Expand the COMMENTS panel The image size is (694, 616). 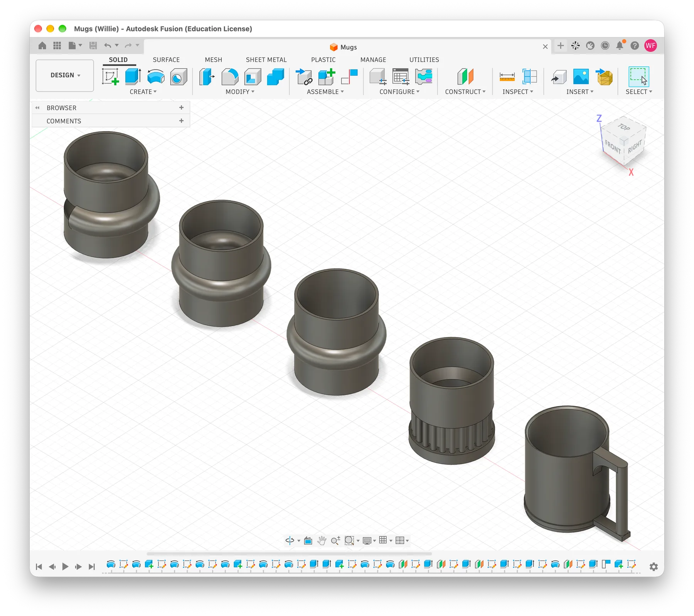(x=181, y=121)
